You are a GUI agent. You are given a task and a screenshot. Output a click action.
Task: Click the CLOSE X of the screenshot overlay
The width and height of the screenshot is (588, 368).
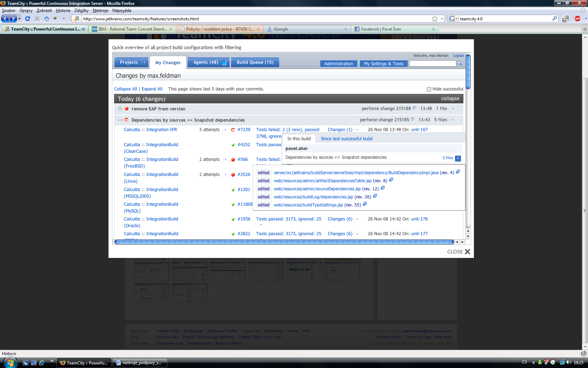pos(467,252)
